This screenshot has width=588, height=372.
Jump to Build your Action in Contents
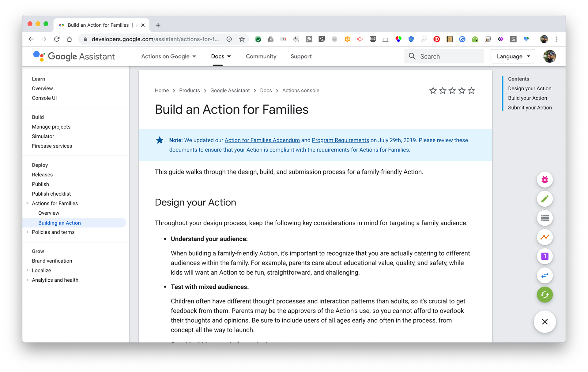click(527, 98)
